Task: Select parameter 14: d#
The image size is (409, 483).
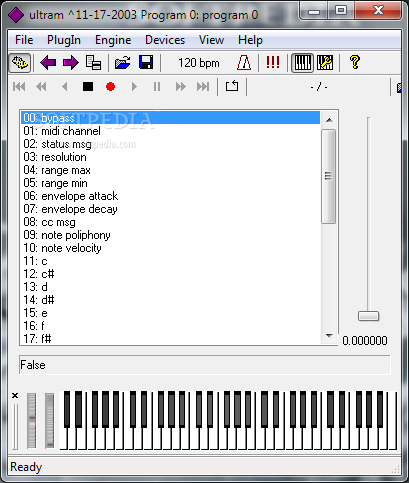Action: [x=170, y=300]
